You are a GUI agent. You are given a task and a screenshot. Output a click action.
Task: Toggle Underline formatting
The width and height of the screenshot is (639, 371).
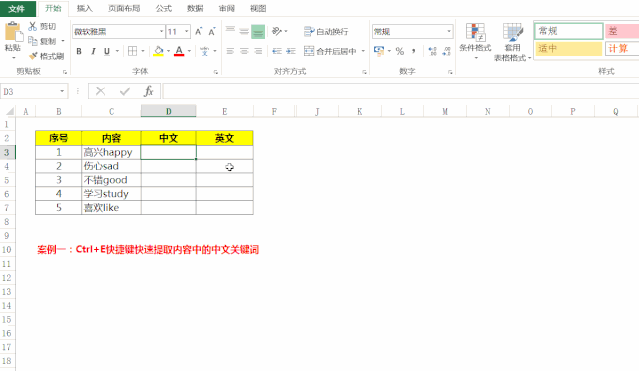107,51
